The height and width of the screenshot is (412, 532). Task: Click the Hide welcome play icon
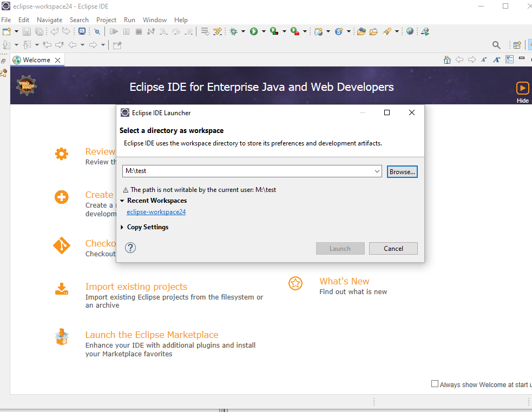click(522, 88)
